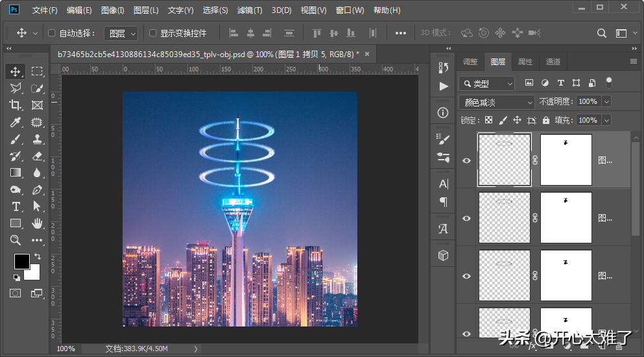644x357 pixels.
Task: Open the Actions panel play icon
Action: click(x=443, y=86)
